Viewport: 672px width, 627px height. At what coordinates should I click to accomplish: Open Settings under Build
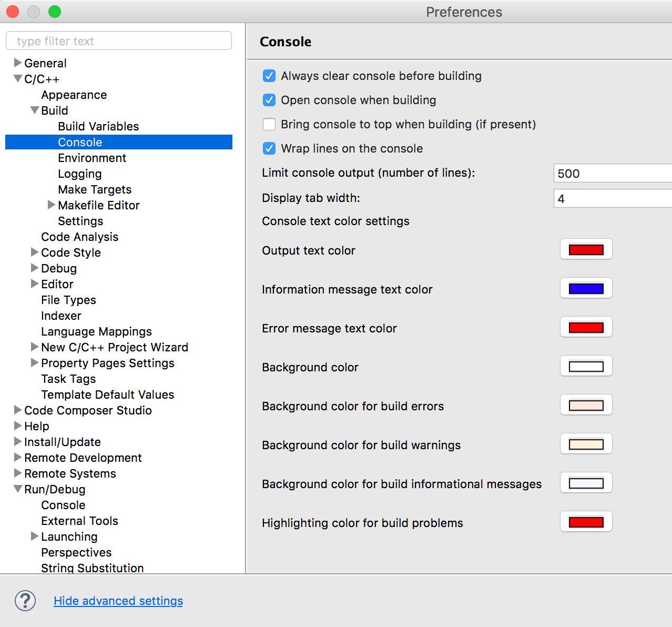(80, 221)
